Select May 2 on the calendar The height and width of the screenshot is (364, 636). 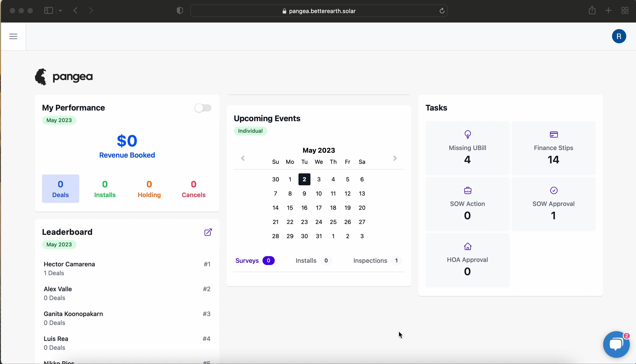(304, 179)
